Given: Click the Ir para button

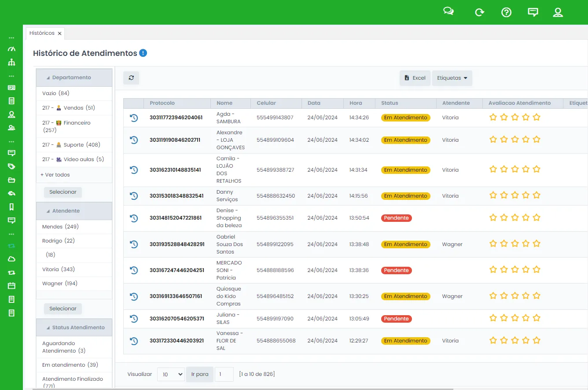Looking at the screenshot, I should tap(200, 374).
